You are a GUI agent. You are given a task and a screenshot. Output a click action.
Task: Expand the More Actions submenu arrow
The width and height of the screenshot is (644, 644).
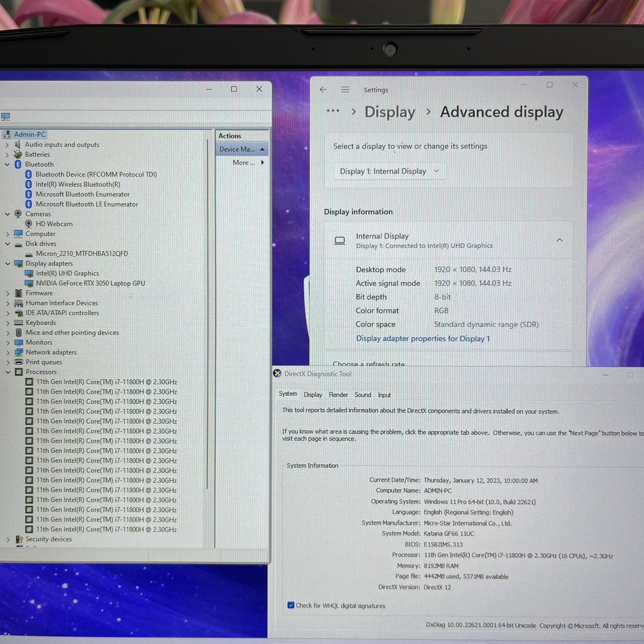262,163
